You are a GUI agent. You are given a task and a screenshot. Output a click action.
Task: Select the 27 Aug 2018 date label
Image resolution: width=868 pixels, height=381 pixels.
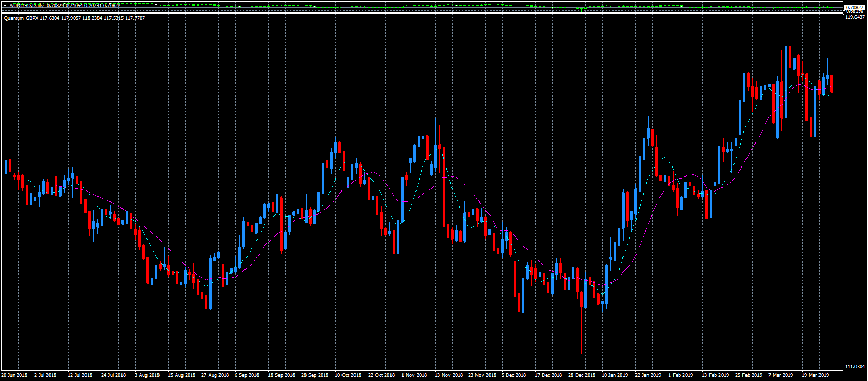215,375
